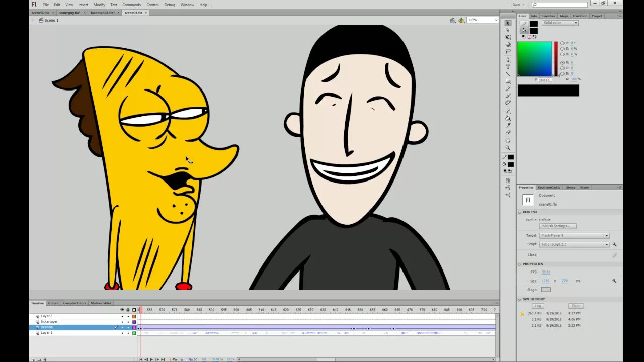Image resolution: width=644 pixels, height=362 pixels.
Task: Click Go to first frame button
Action: pyautogui.click(x=140, y=359)
